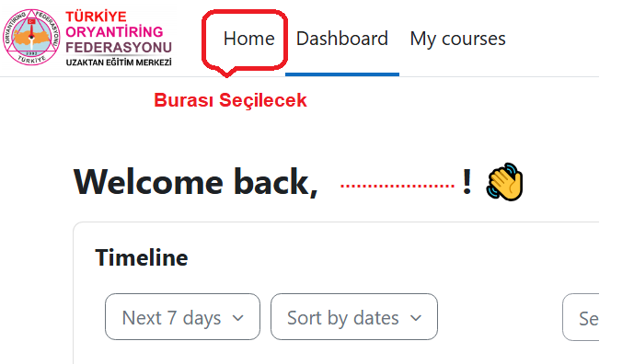Click the exclamation mark before the emoji

(467, 181)
